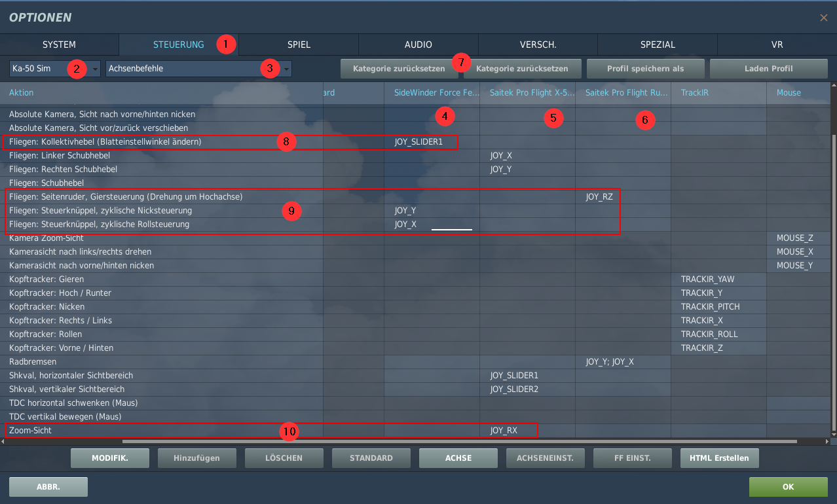Viewport: 837px width, 504px height.
Task: Confirm settings with the green OK button
Action: coord(788,487)
